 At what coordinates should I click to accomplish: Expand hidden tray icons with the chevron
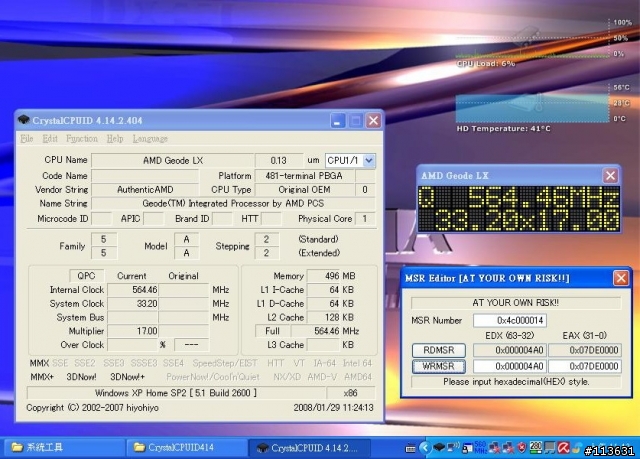click(x=425, y=448)
